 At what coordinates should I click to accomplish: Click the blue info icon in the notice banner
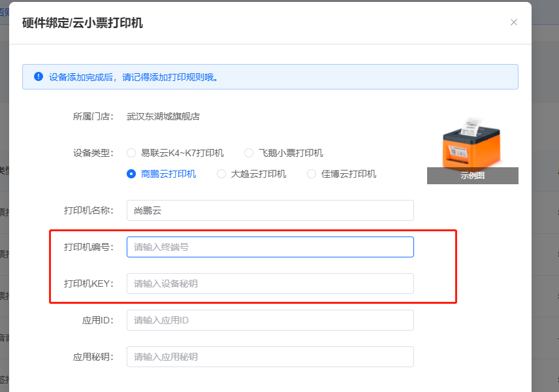[39, 76]
